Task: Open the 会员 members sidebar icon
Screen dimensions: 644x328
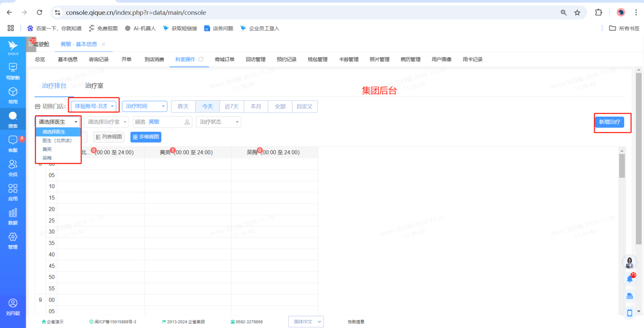Action: coord(13,168)
